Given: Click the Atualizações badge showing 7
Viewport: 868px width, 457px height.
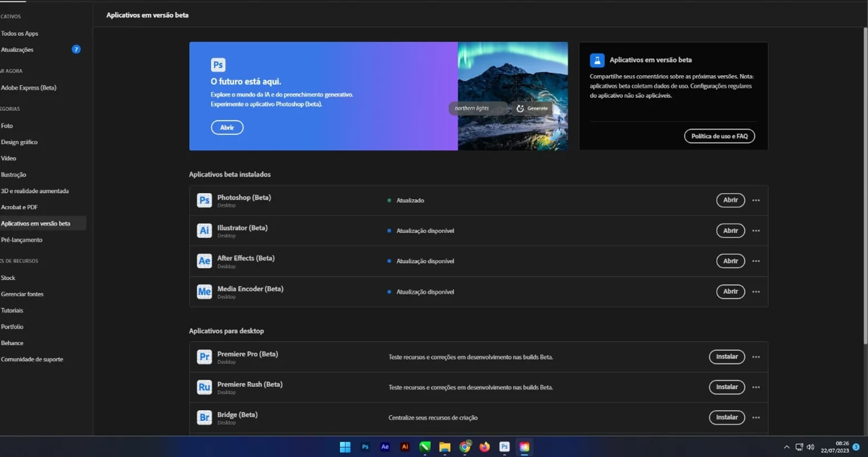Looking at the screenshot, I should 76,50.
